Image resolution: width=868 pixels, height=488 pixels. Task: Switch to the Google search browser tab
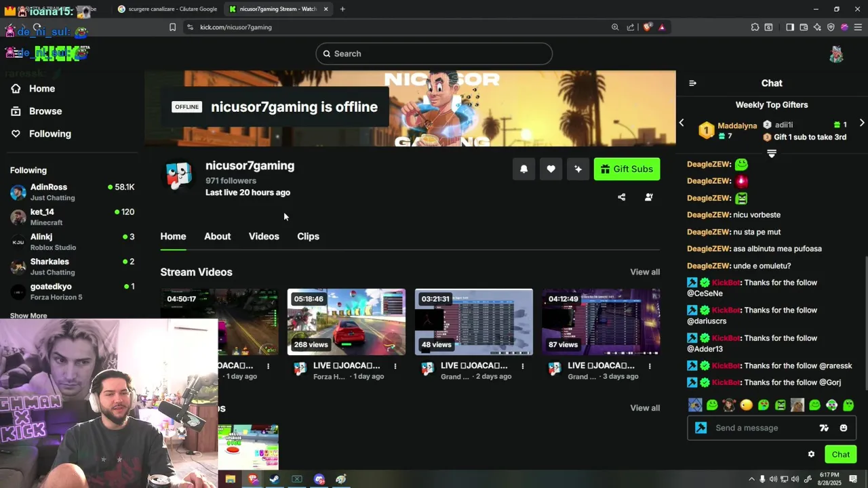pos(167,9)
